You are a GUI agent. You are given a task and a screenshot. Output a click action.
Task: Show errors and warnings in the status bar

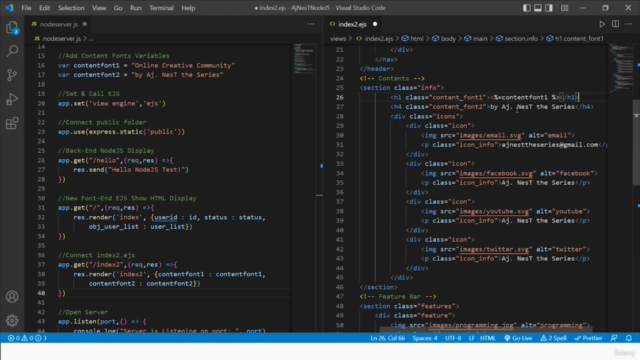[x=27, y=338]
